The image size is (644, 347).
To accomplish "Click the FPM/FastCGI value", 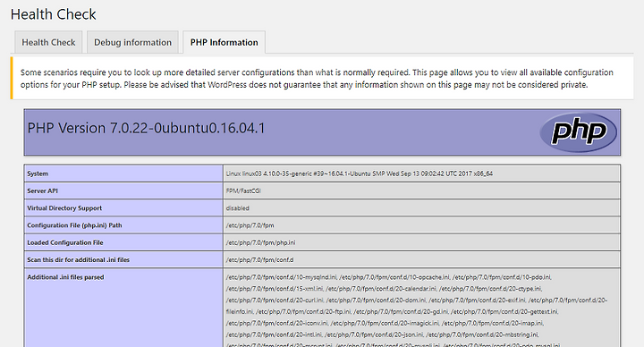I will click(x=243, y=191).
